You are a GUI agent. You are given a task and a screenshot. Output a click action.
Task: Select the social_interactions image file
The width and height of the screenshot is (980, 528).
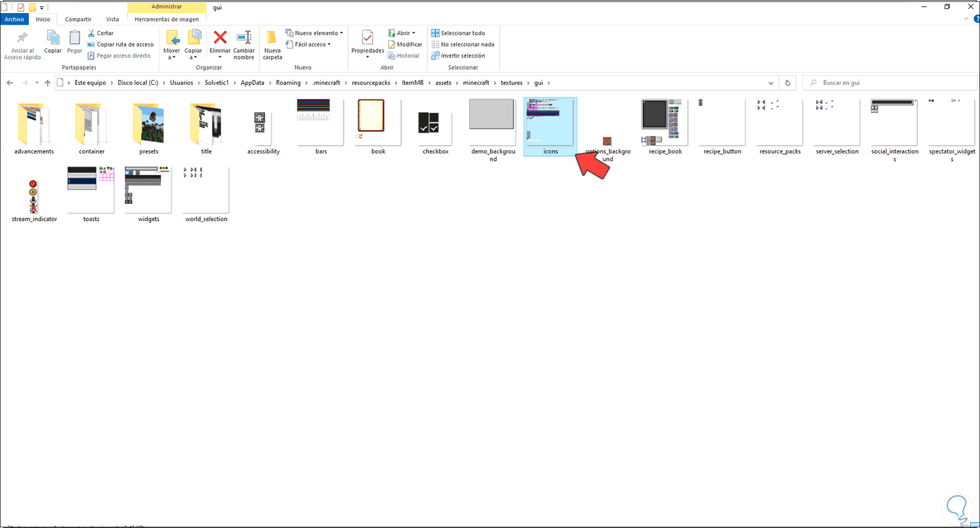895,131
